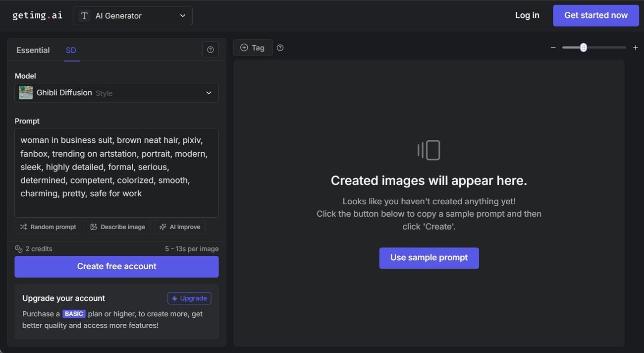Click the Ghibli Diffusion model thumbnail
The height and width of the screenshot is (353, 644).
point(26,93)
